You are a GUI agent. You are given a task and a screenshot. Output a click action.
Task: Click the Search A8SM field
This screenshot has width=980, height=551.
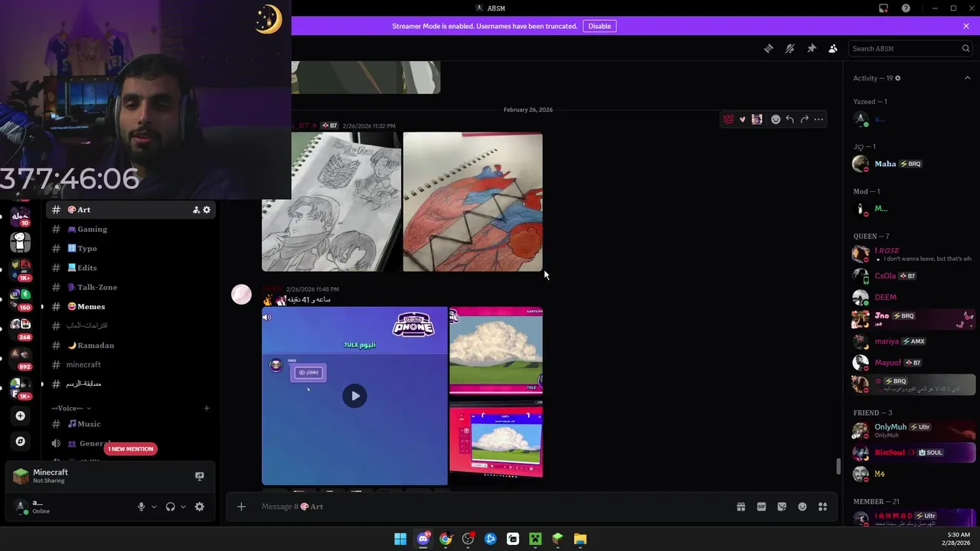click(x=910, y=48)
